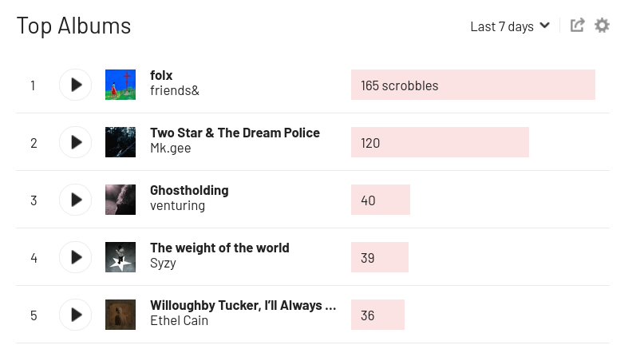Screen dimensions: 644x349
Task: Open the friends& artist link
Action: point(174,91)
